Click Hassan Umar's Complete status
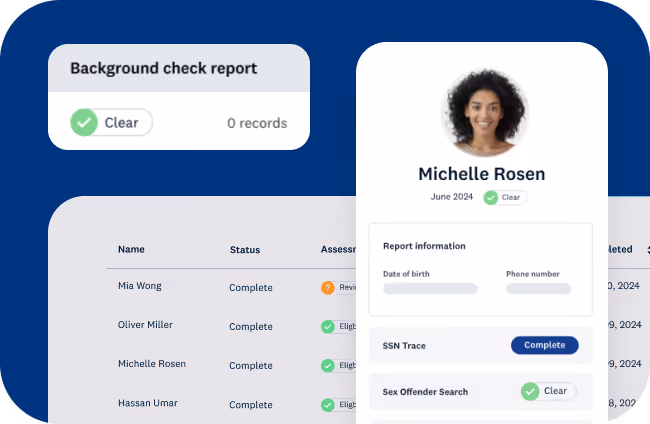The width and height of the screenshot is (650, 424). coord(251,405)
